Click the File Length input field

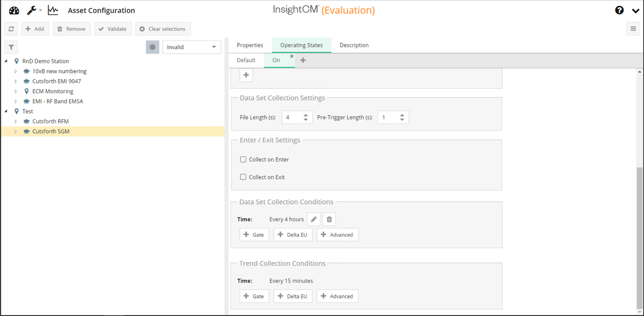pos(291,117)
